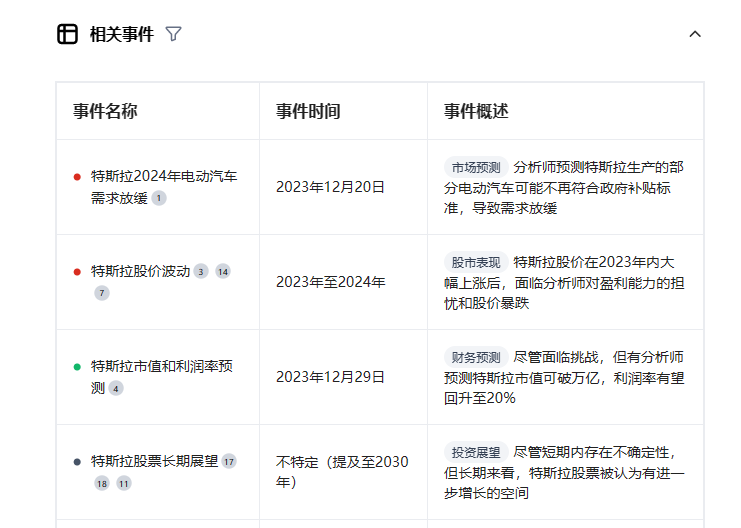This screenshot has height=528, width=741.
Task: Click the 财务预测 tag
Action: (476, 357)
